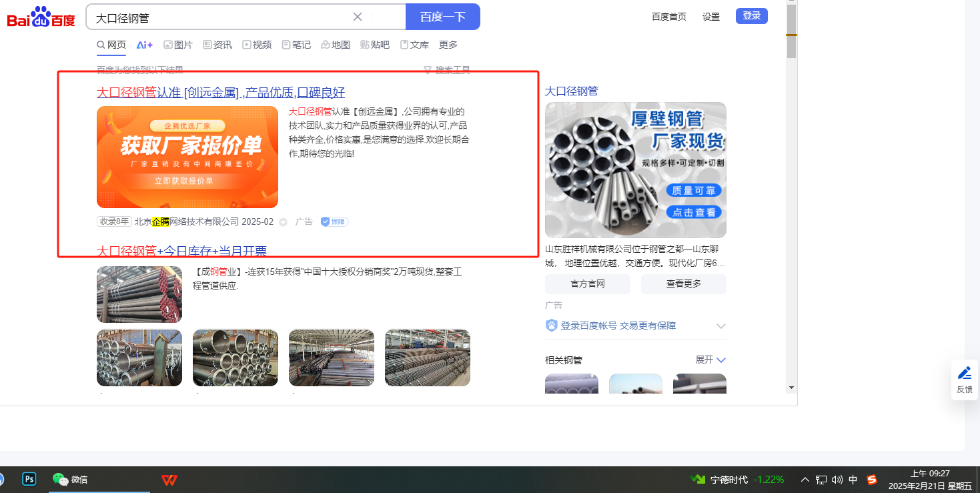Switch to the 贴吧 tab
The image size is (980, 493).
click(375, 45)
